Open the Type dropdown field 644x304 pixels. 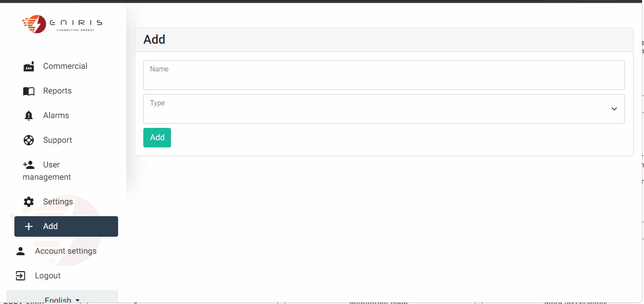pyautogui.click(x=384, y=109)
